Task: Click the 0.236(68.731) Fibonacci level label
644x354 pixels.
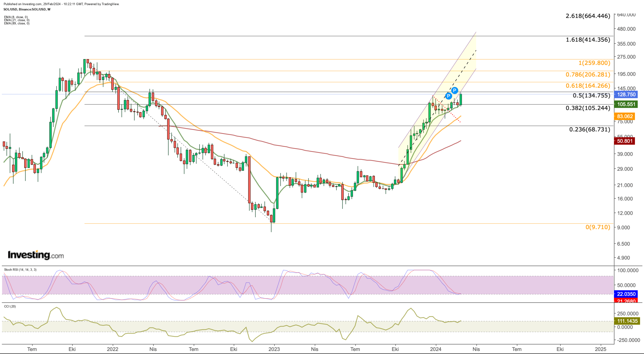Action: (x=590, y=129)
